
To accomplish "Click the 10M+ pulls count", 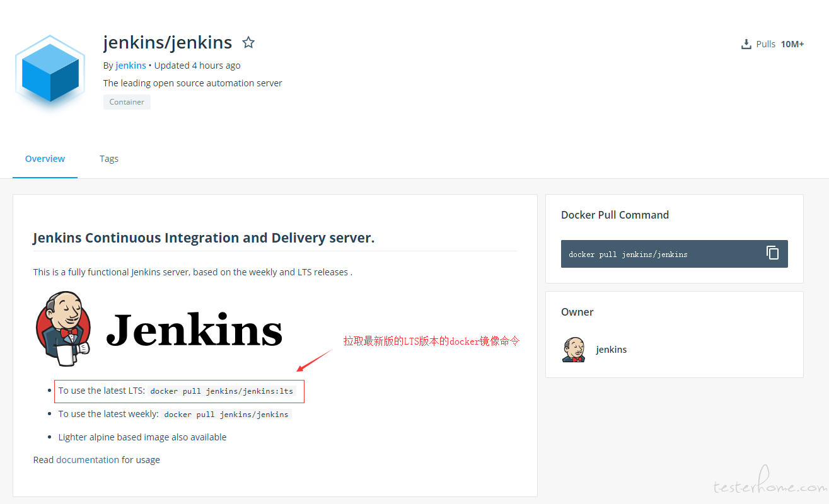I will [792, 44].
